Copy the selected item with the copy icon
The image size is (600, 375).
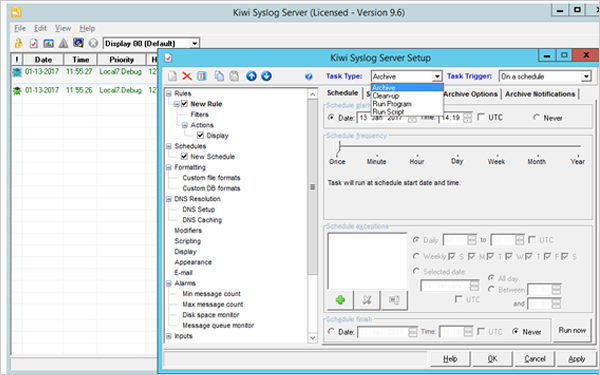219,76
